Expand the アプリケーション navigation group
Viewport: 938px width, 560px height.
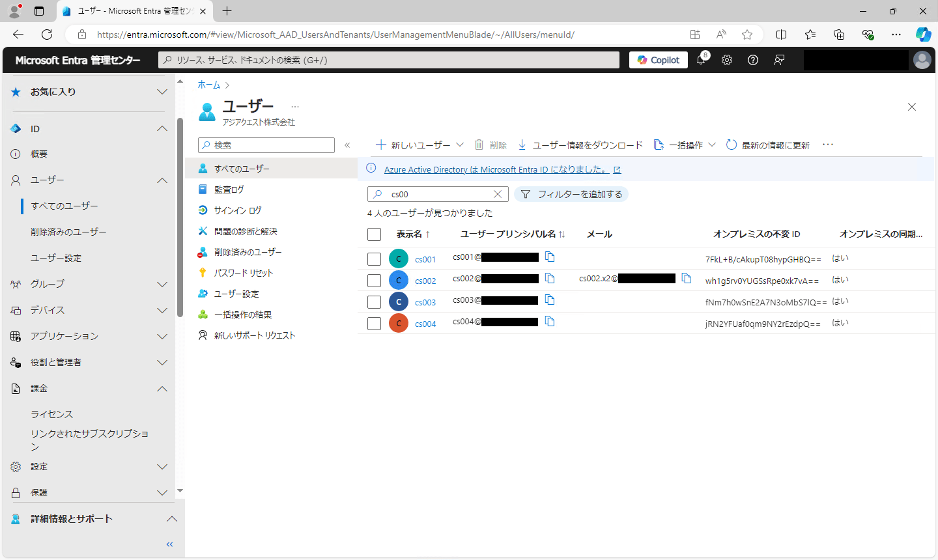162,337
